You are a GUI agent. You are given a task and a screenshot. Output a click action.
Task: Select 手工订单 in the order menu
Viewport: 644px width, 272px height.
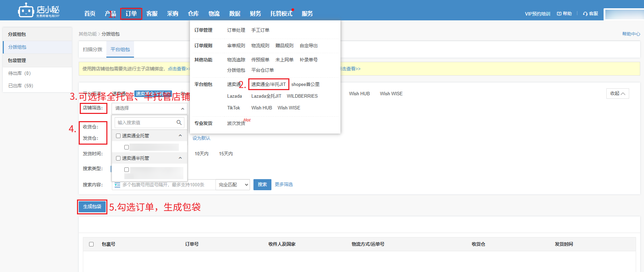[x=260, y=30]
